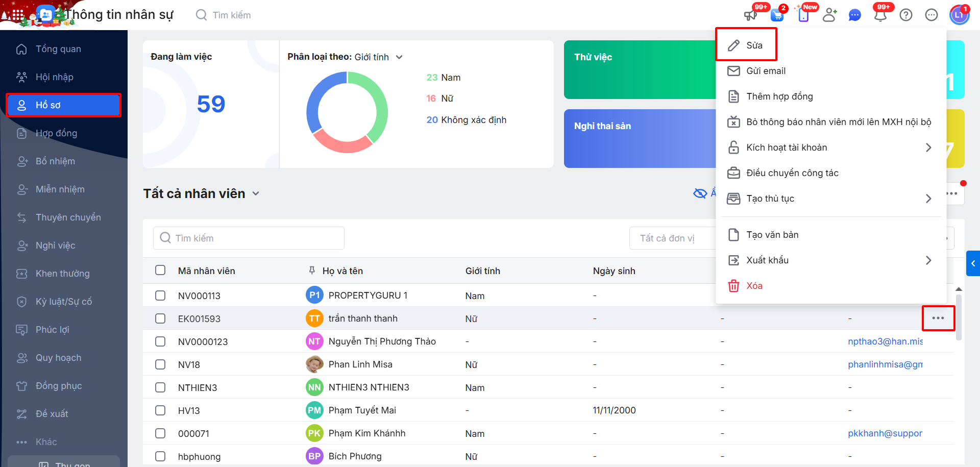The image size is (980, 467).
Task: Open the chat messenger icon
Action: click(854, 15)
